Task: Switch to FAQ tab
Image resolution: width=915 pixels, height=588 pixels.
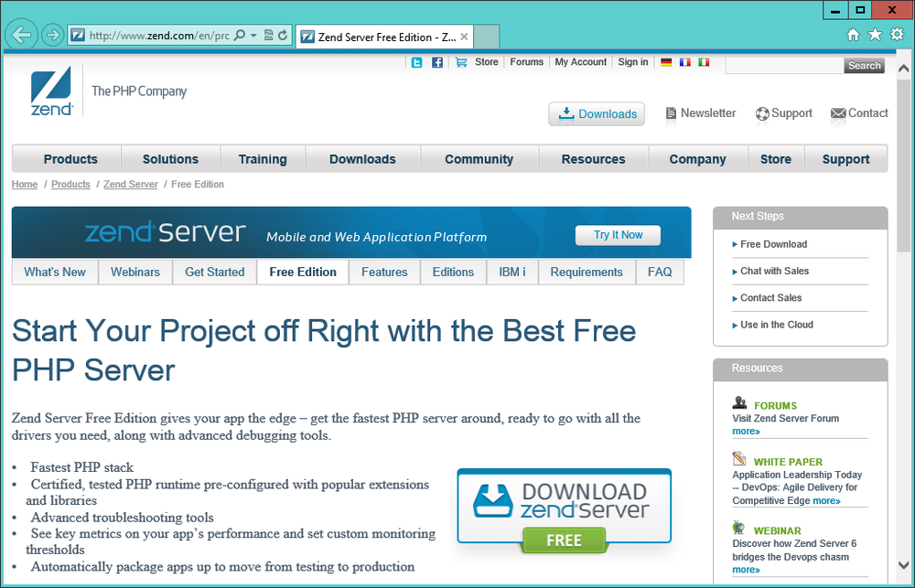Action: click(660, 272)
